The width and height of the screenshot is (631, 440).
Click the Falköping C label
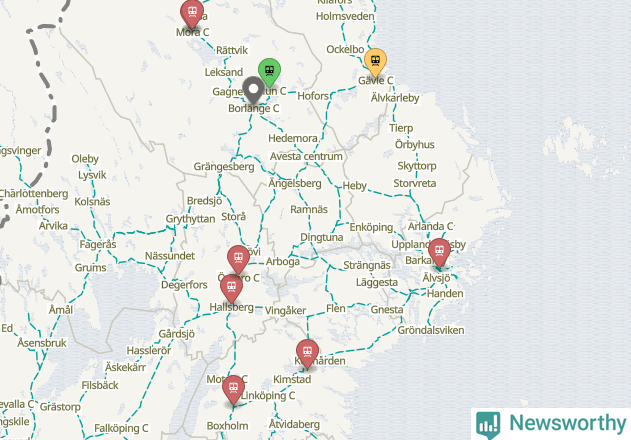click(121, 428)
